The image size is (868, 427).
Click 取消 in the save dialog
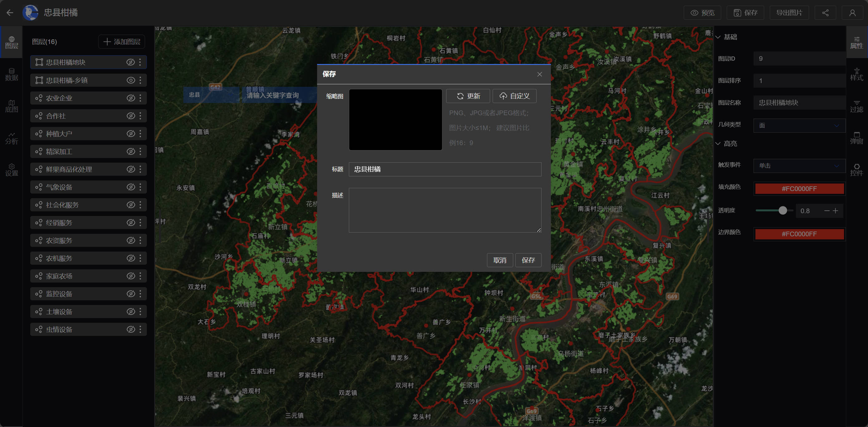(x=499, y=260)
